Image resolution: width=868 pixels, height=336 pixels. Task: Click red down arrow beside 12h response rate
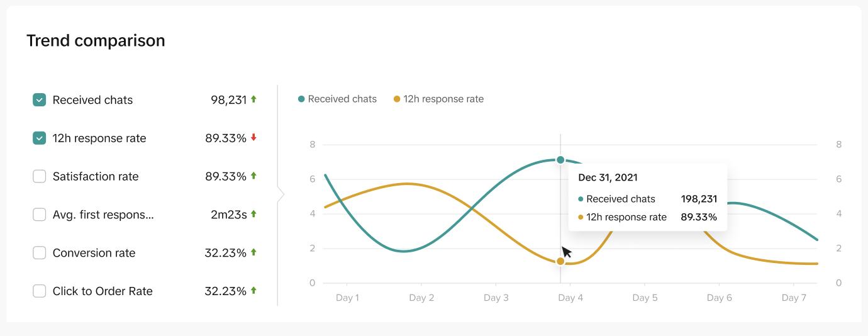coord(253,137)
